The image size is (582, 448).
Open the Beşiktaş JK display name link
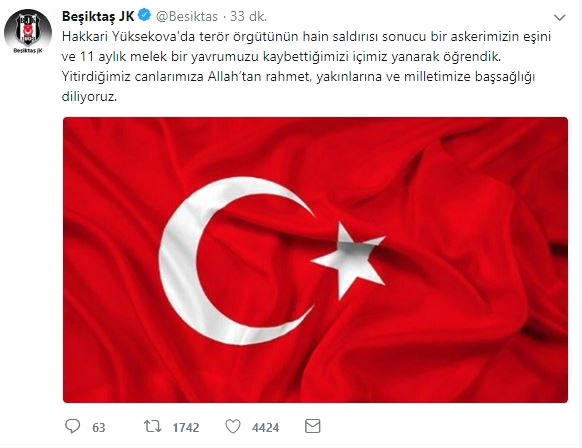98,16
